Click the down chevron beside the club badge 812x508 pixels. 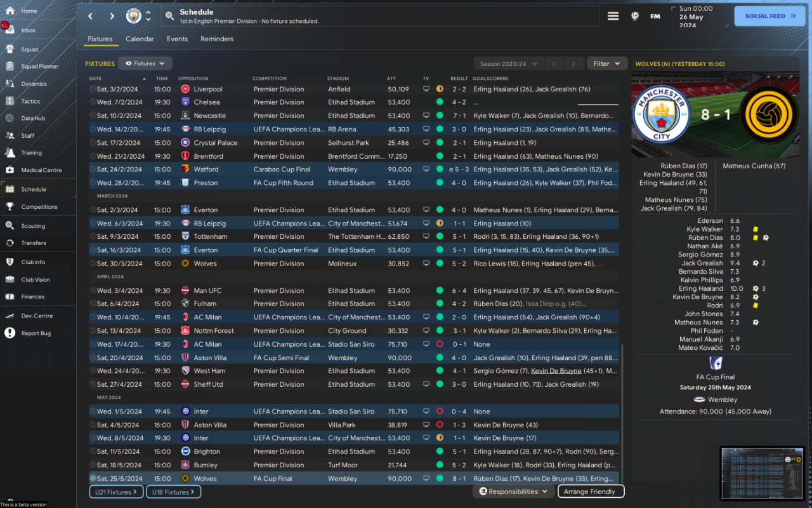coord(148,20)
